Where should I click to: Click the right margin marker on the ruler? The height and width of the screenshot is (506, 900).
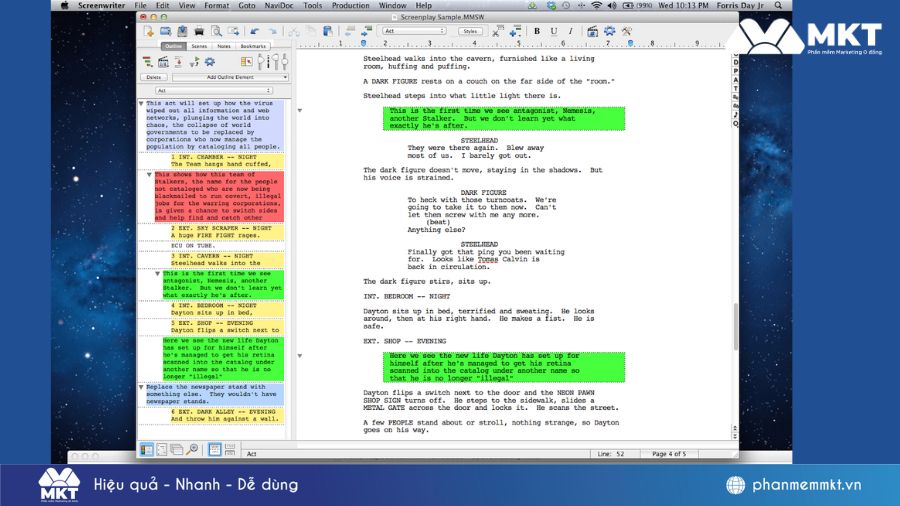tap(630, 43)
